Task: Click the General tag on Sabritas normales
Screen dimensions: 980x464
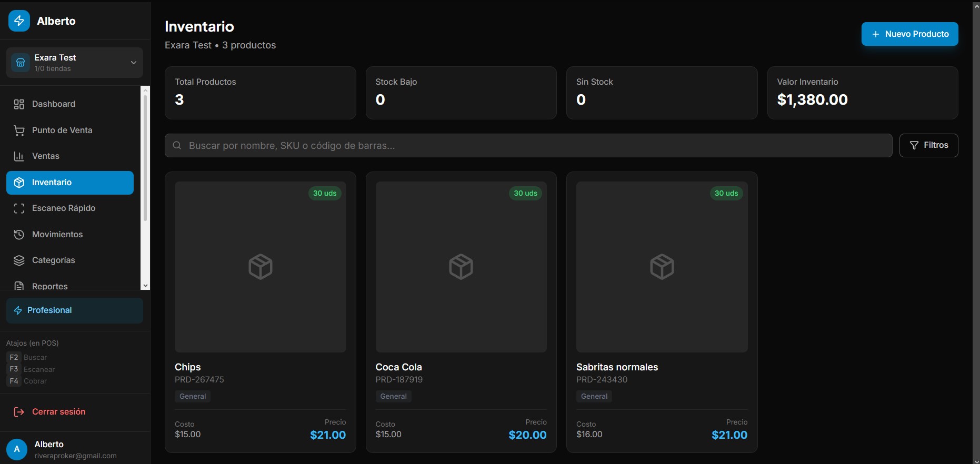Action: (594, 397)
